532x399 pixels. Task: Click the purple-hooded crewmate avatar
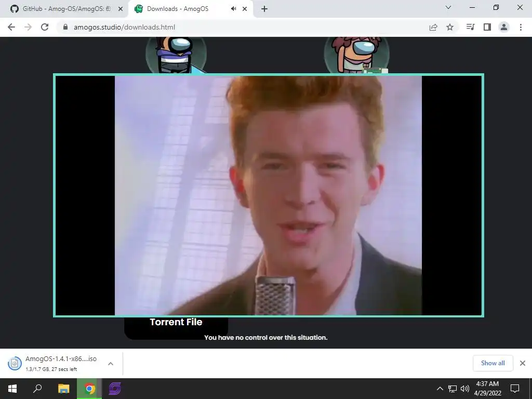point(176,55)
